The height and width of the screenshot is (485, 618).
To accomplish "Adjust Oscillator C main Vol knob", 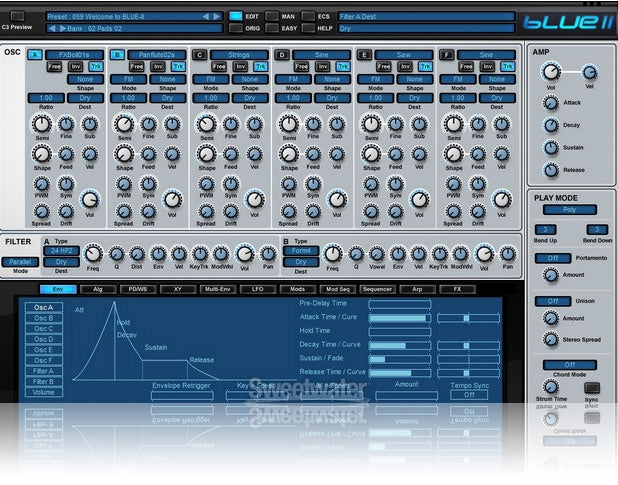I will pos(255,200).
